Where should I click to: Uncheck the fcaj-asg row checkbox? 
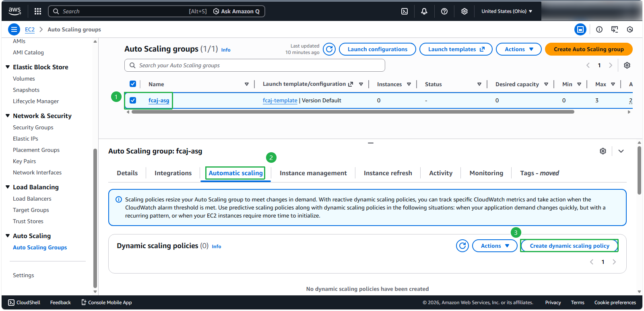tap(133, 100)
